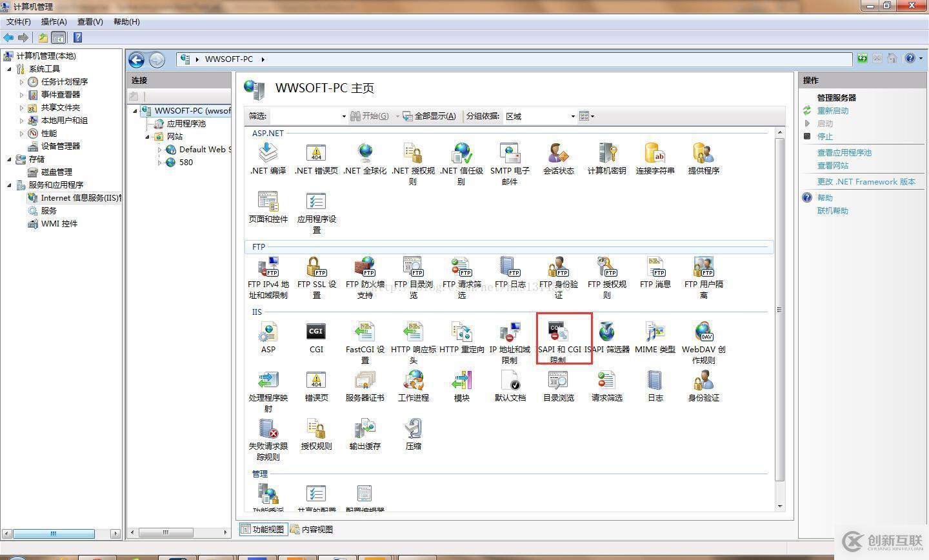
Task: Open the 操作(A) menu
Action: pyautogui.click(x=54, y=22)
